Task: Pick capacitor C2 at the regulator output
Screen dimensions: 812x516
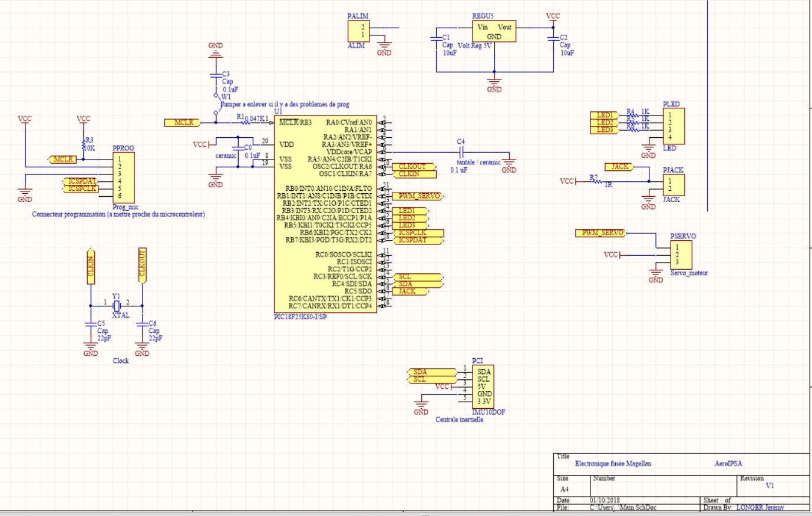Action: [x=553, y=38]
